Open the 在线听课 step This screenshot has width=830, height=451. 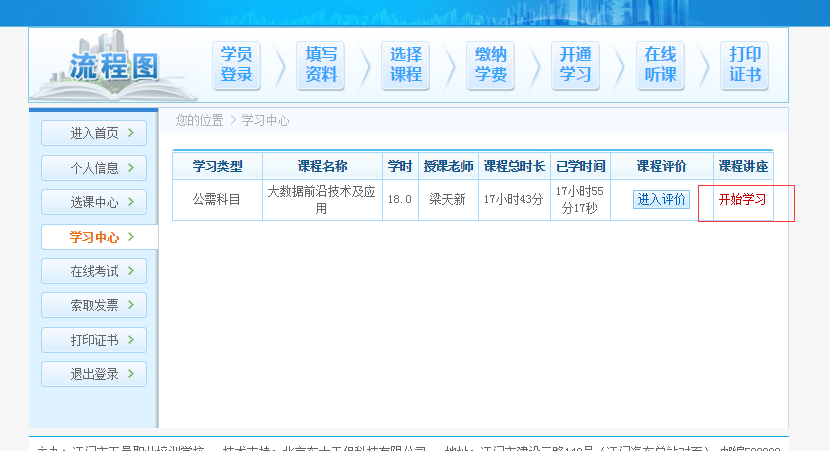tap(660, 65)
